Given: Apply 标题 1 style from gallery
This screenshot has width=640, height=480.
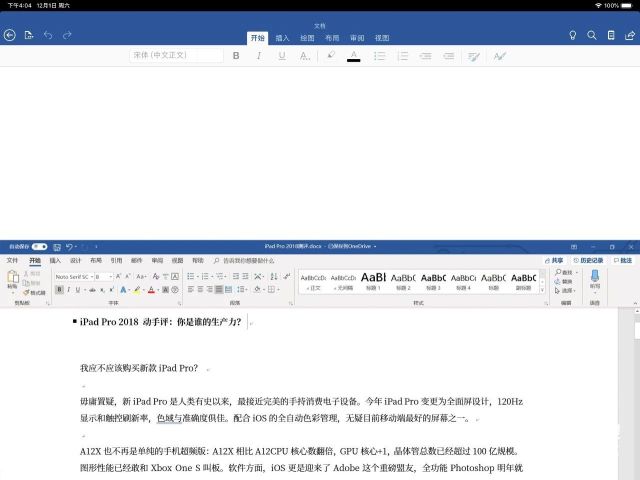Looking at the screenshot, I should tap(373, 281).
